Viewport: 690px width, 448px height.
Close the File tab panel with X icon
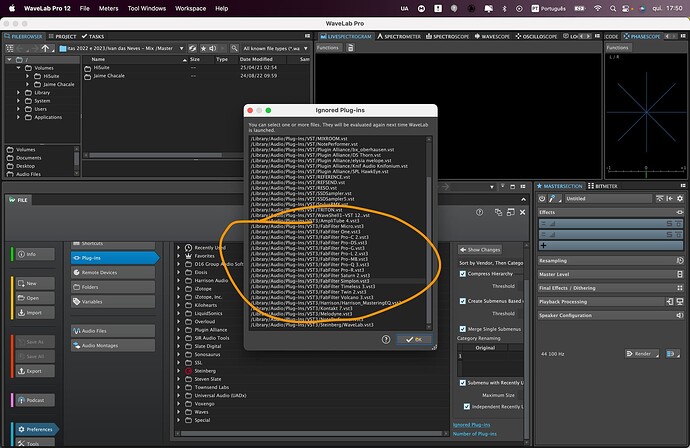[522, 212]
